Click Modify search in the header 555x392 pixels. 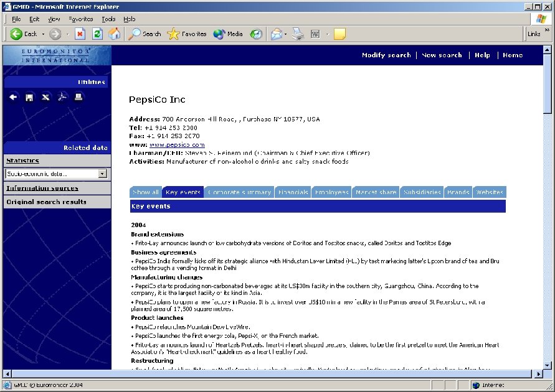(x=386, y=55)
